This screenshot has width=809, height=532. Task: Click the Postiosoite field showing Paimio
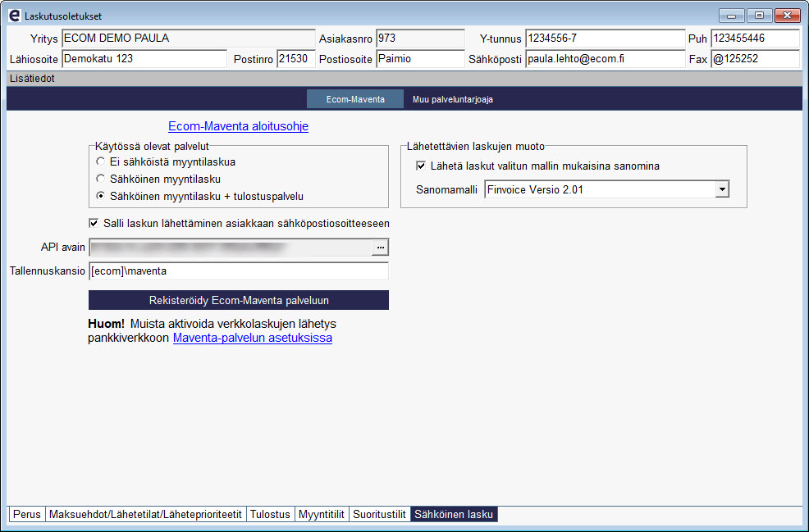coord(420,59)
